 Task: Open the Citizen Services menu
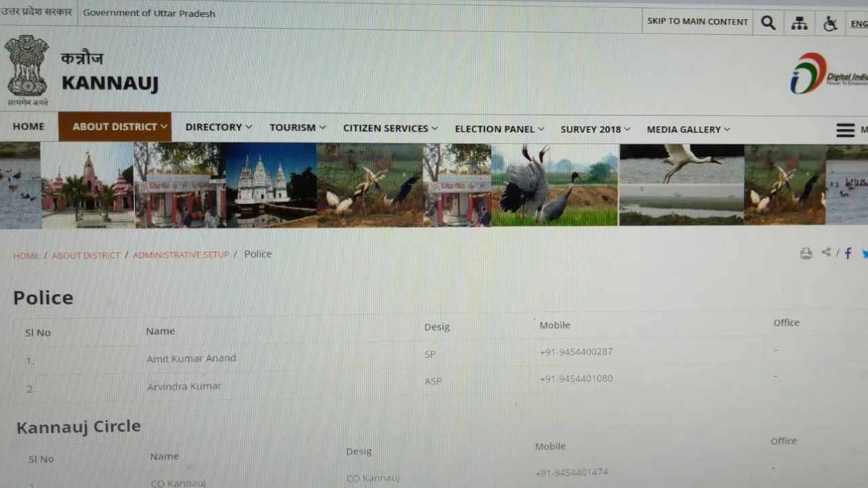(x=390, y=128)
